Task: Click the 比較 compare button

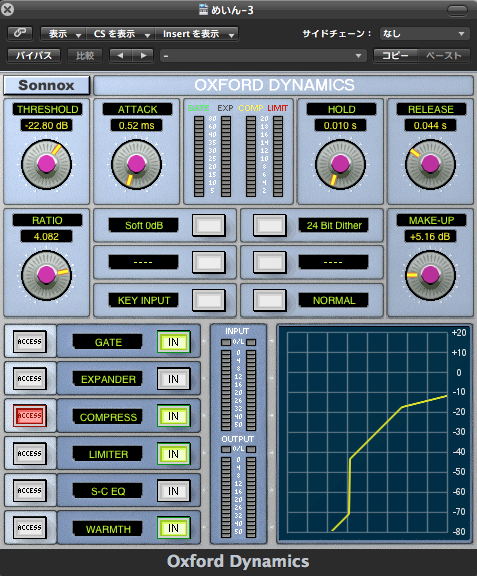Action: click(85, 56)
